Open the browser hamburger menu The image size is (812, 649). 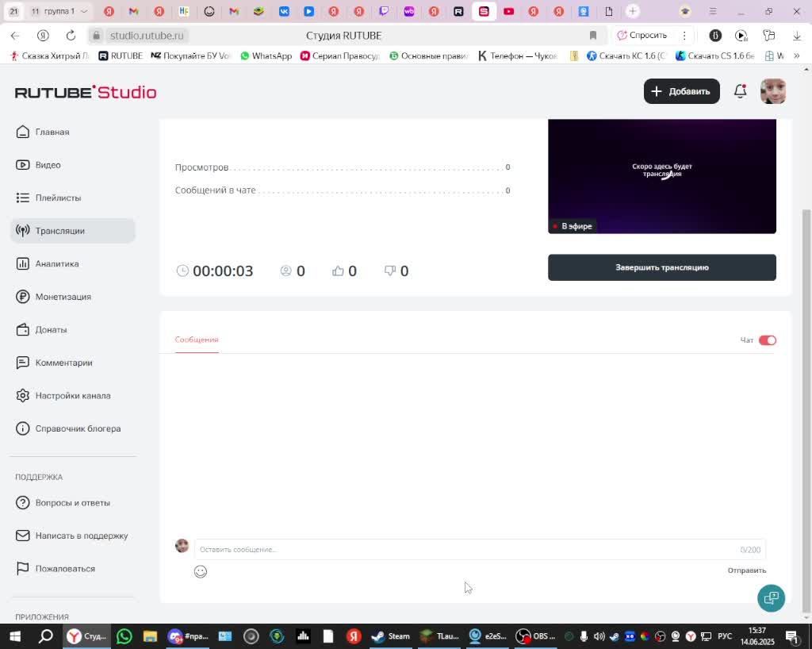point(713,11)
